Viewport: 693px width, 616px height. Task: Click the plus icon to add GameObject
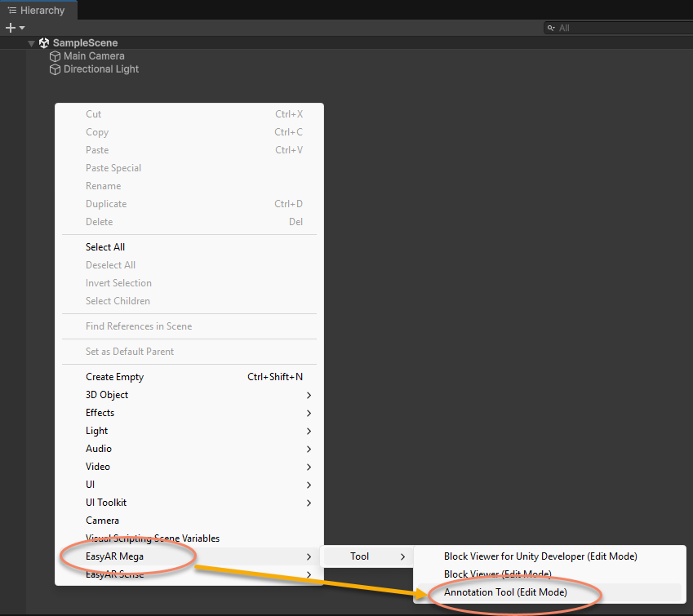pos(10,28)
